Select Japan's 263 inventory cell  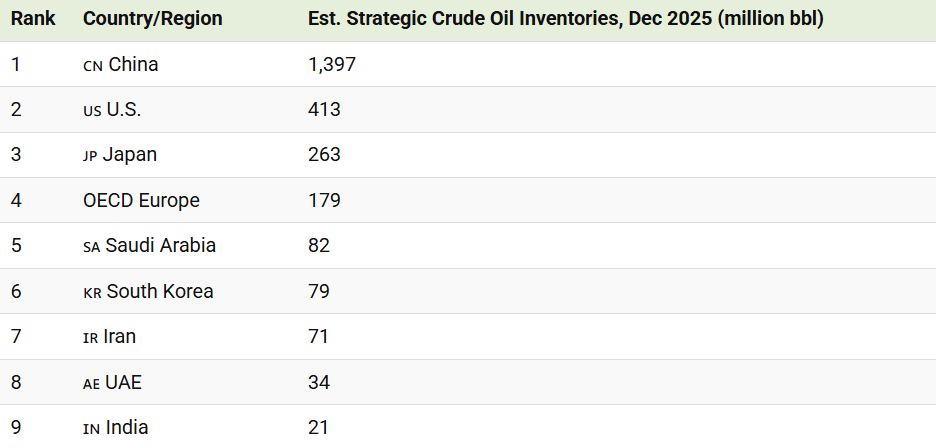click(324, 155)
